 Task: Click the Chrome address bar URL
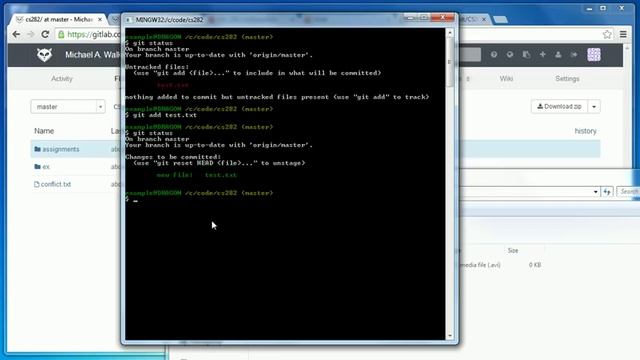click(94, 34)
